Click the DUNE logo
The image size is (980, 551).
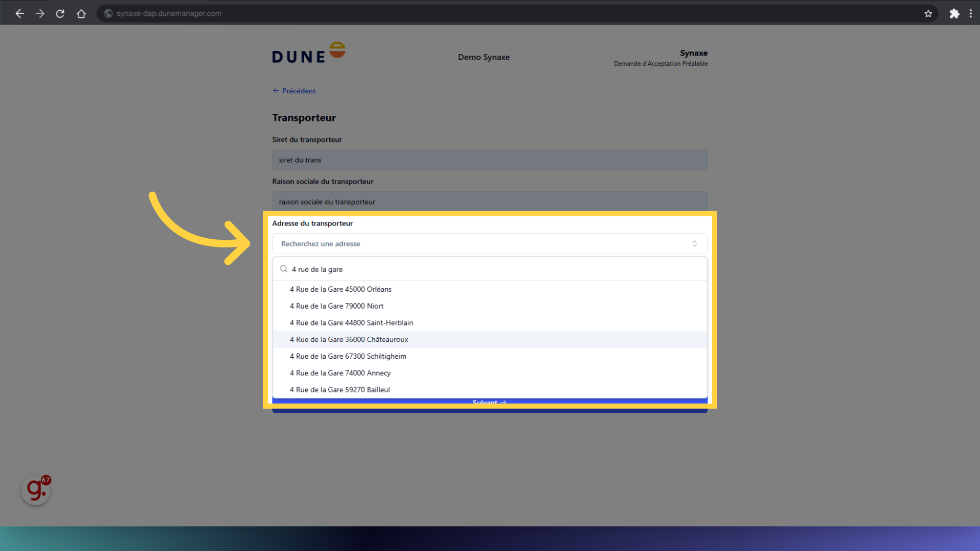pyautogui.click(x=308, y=53)
